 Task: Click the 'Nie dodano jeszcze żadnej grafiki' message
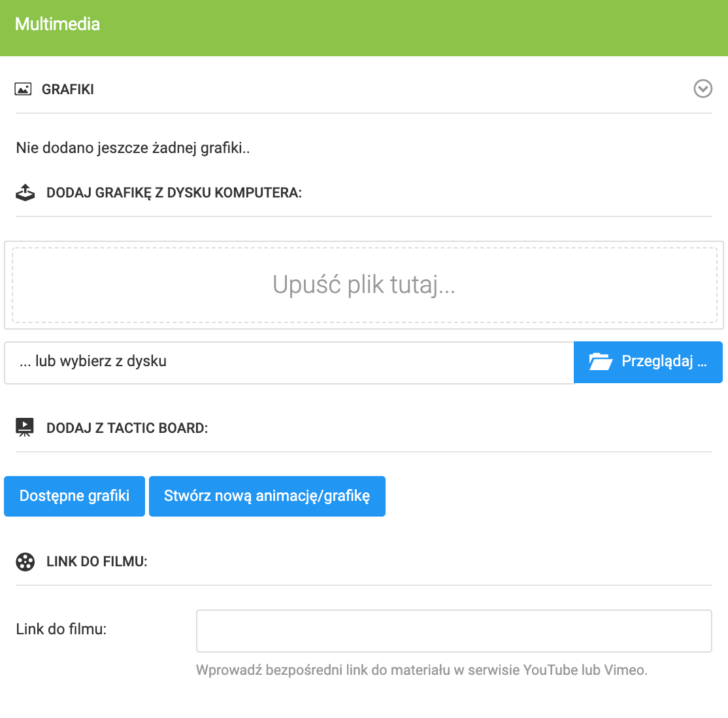133,148
